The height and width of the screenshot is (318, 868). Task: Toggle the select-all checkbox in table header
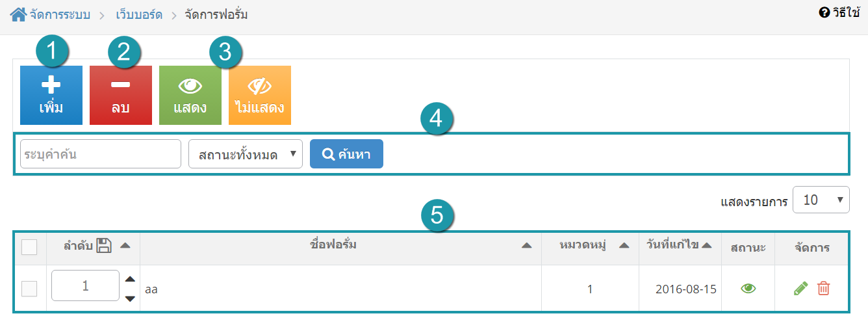[x=29, y=247]
